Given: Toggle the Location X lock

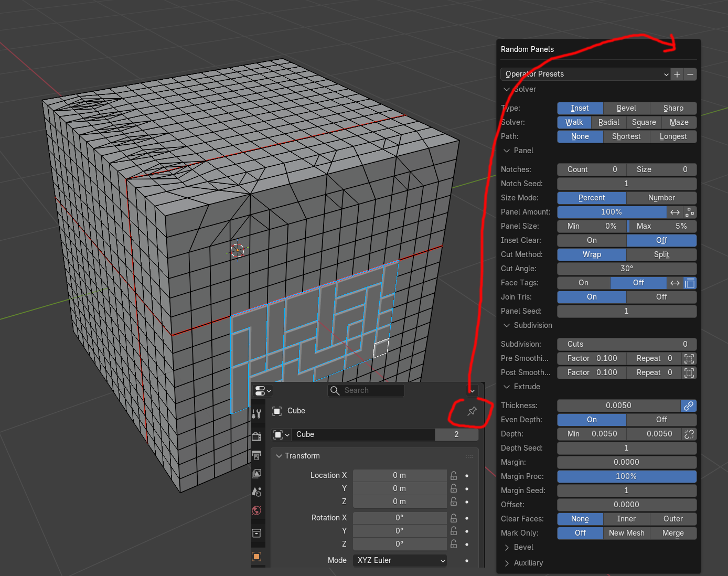Looking at the screenshot, I should (x=454, y=475).
